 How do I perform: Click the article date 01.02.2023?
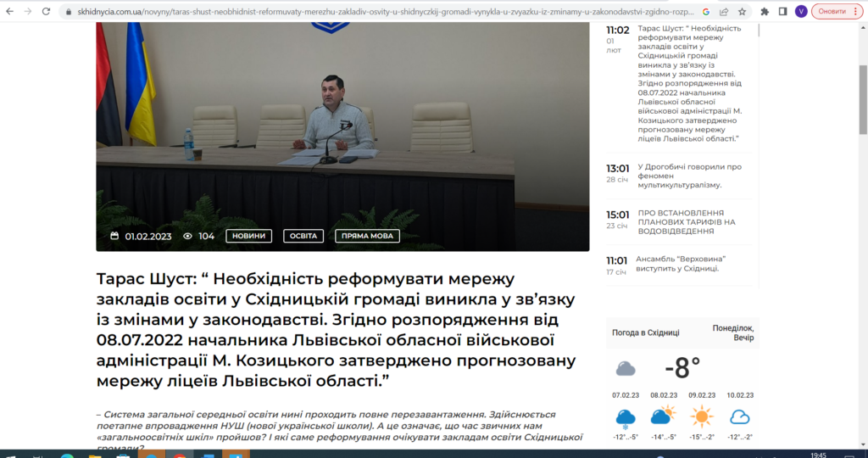click(x=148, y=237)
